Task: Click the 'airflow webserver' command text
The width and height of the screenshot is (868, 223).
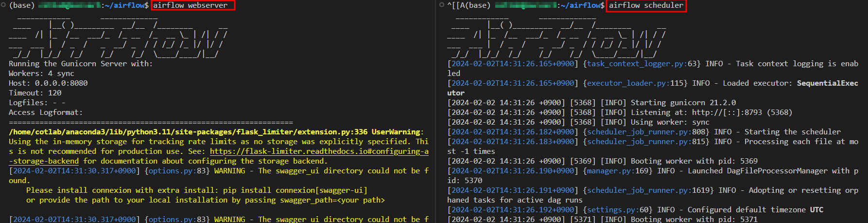Action: [x=191, y=5]
